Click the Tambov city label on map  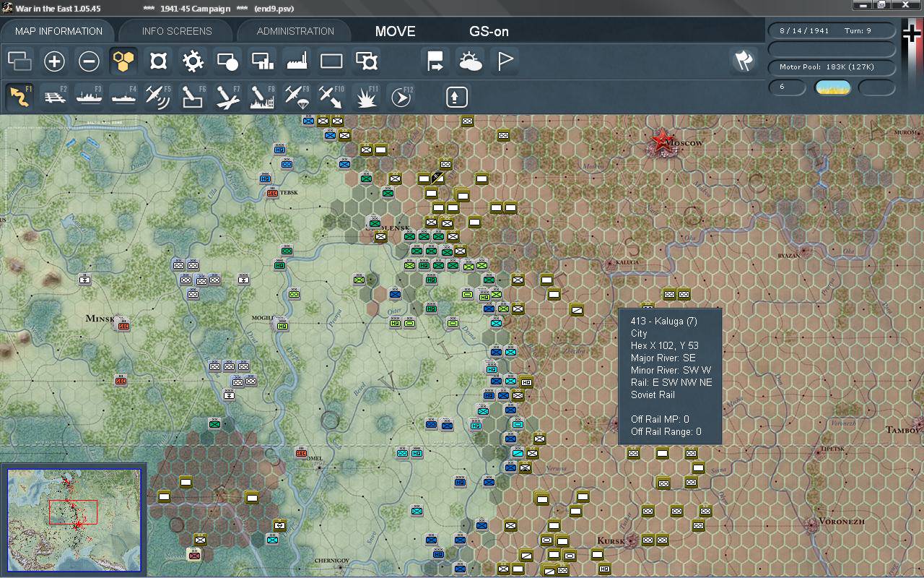pos(904,430)
